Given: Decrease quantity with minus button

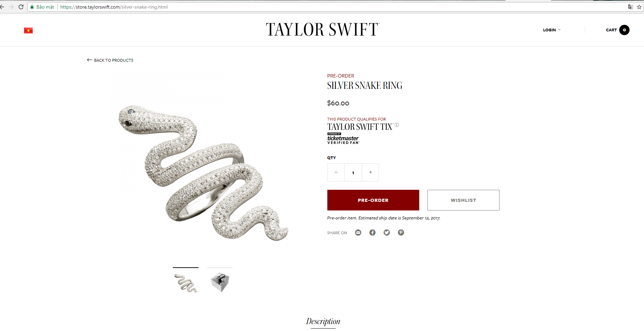Looking at the screenshot, I should [336, 172].
